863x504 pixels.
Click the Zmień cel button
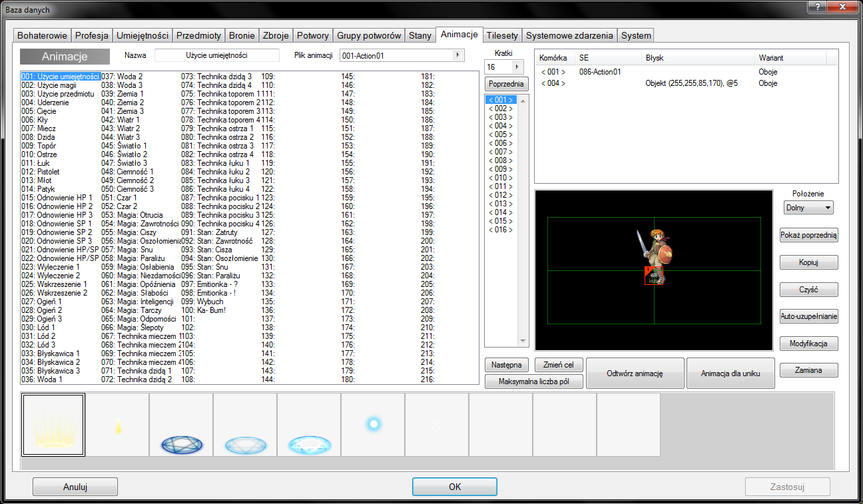coord(559,365)
